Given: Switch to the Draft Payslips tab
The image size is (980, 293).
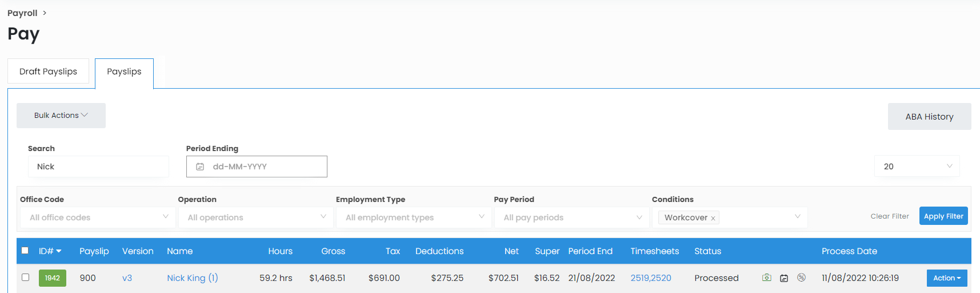Looking at the screenshot, I should [x=48, y=72].
